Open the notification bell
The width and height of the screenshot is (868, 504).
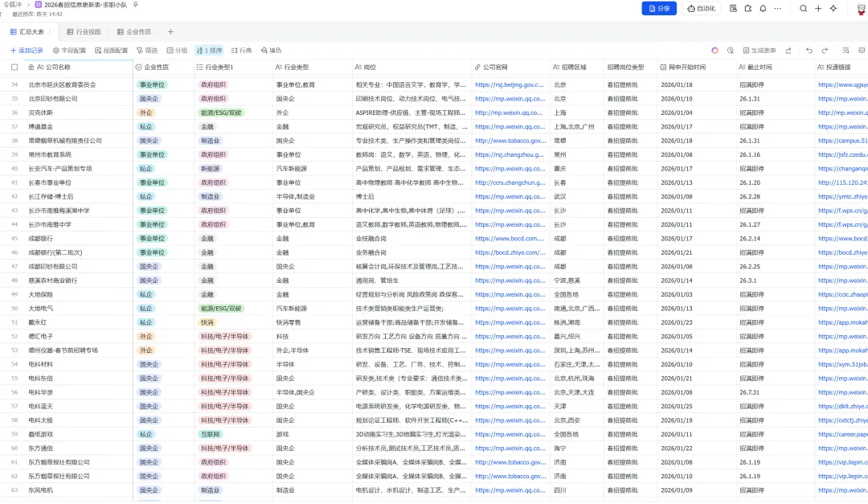[x=763, y=8]
